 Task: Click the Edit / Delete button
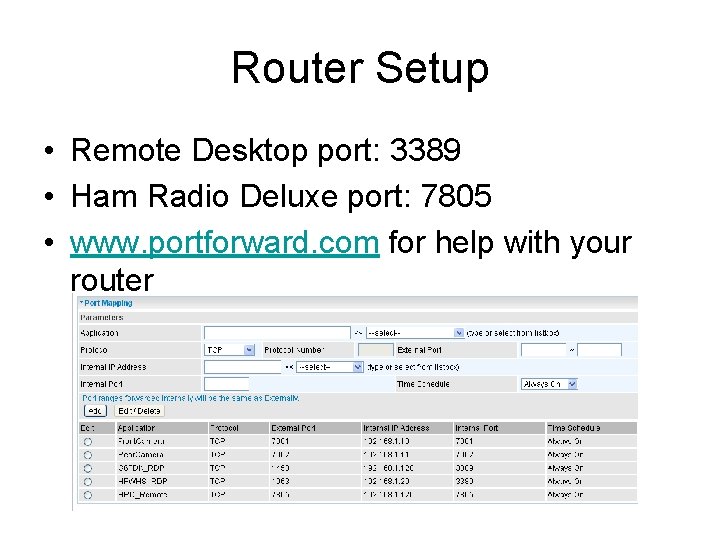[x=139, y=411]
